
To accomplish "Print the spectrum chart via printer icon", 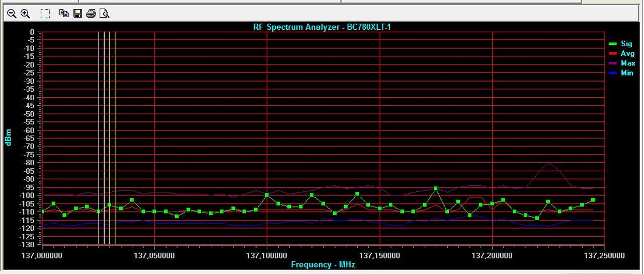I will tap(91, 14).
